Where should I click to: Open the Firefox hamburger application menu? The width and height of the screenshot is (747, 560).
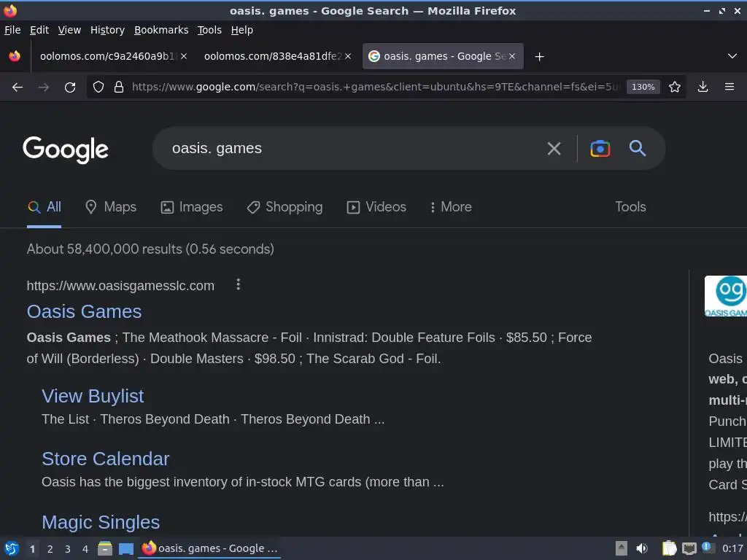(729, 87)
